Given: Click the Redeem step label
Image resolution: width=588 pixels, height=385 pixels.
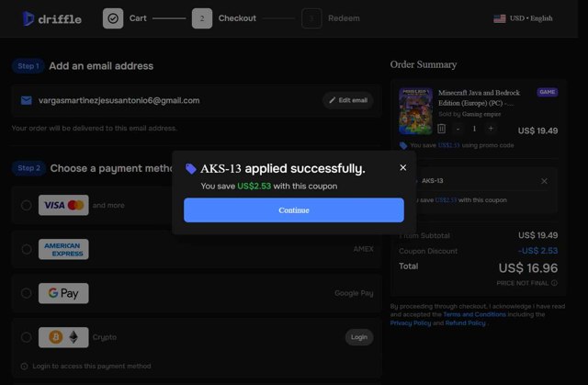Looking at the screenshot, I should (344, 18).
